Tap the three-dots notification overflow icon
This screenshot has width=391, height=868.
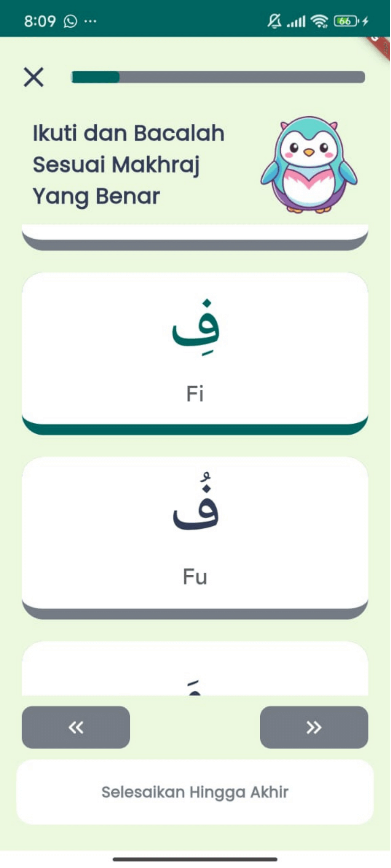pos(90,22)
